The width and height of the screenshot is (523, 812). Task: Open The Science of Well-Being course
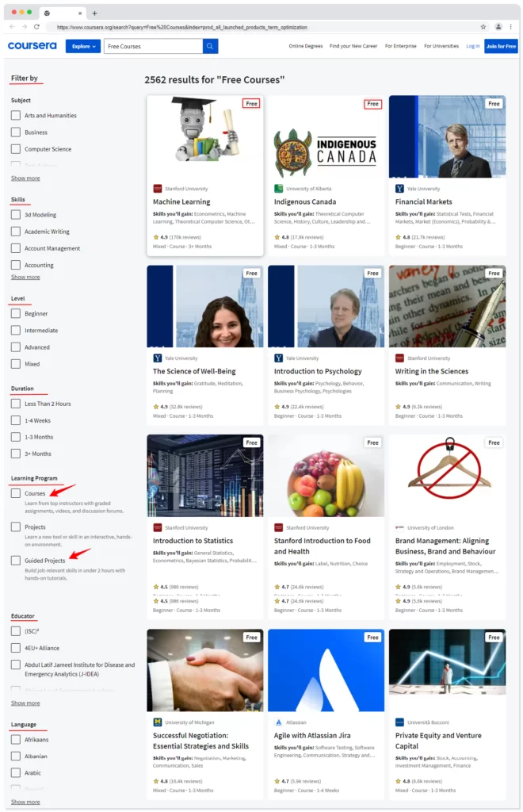[194, 371]
